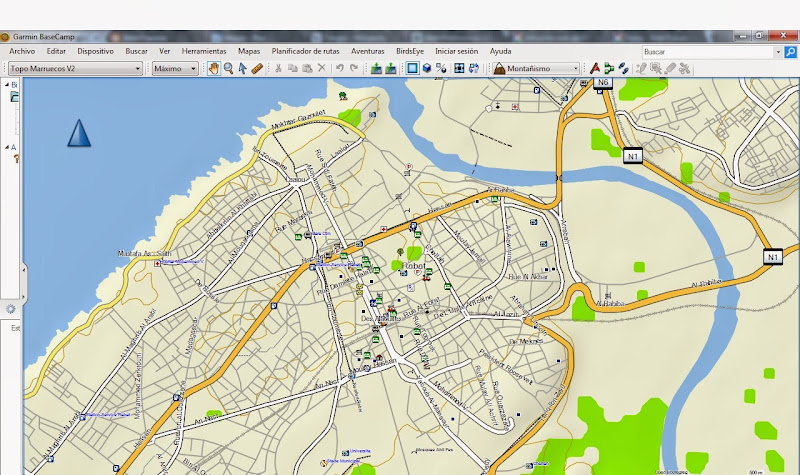Click inside the Buscar search field
The width and height of the screenshot is (800, 475).
point(708,52)
